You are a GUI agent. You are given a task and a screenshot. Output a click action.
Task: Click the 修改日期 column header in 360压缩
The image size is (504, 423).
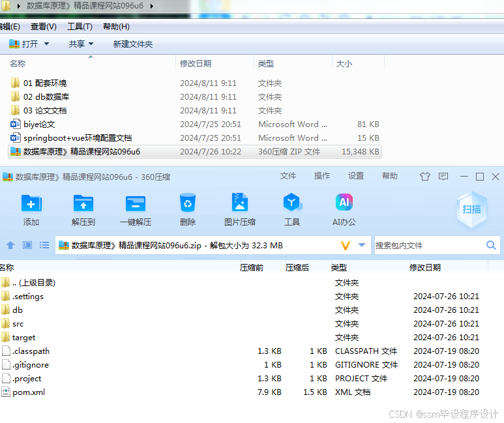coord(425,267)
